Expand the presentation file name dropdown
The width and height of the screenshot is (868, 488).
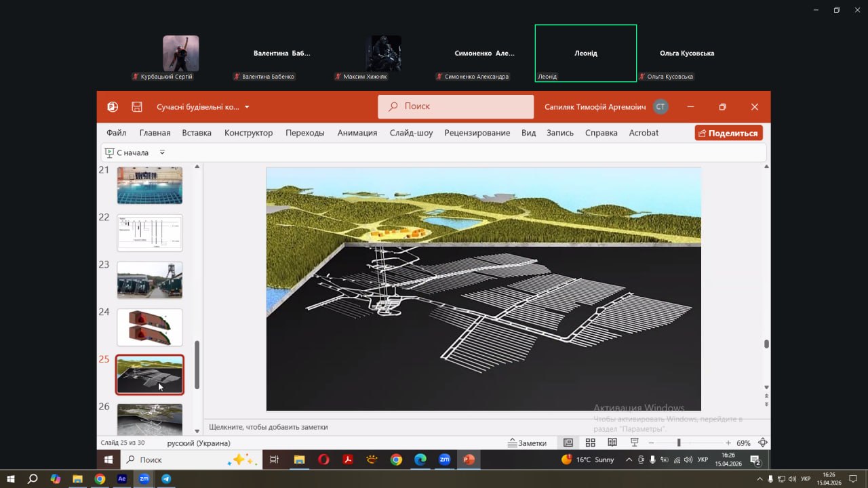click(x=247, y=107)
